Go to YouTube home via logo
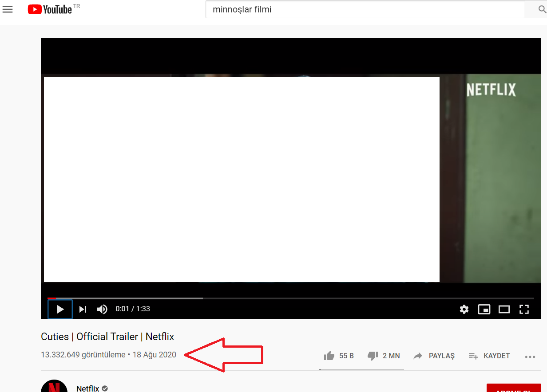The image size is (547, 392). tap(50, 9)
